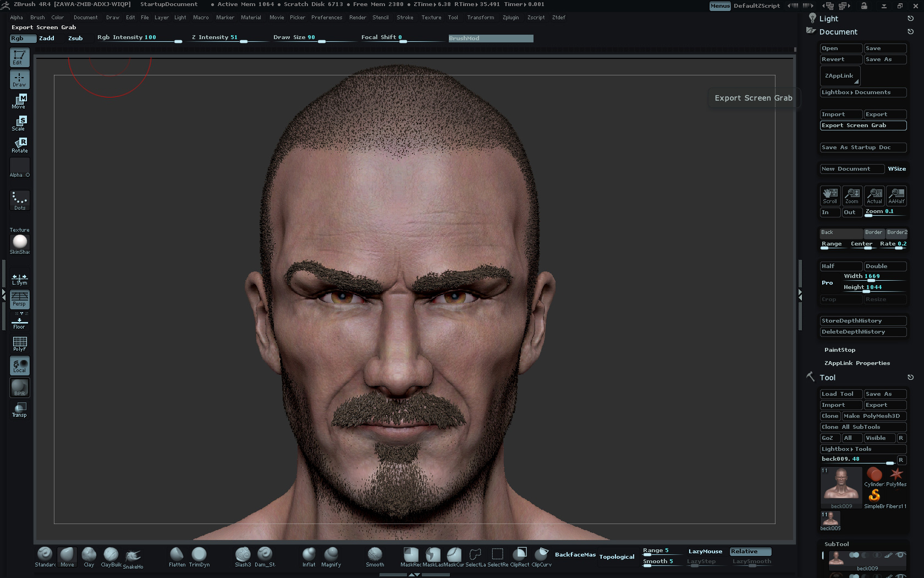This screenshot has height=578, width=924.
Task: Toggle the Floor grid
Action: tap(19, 323)
